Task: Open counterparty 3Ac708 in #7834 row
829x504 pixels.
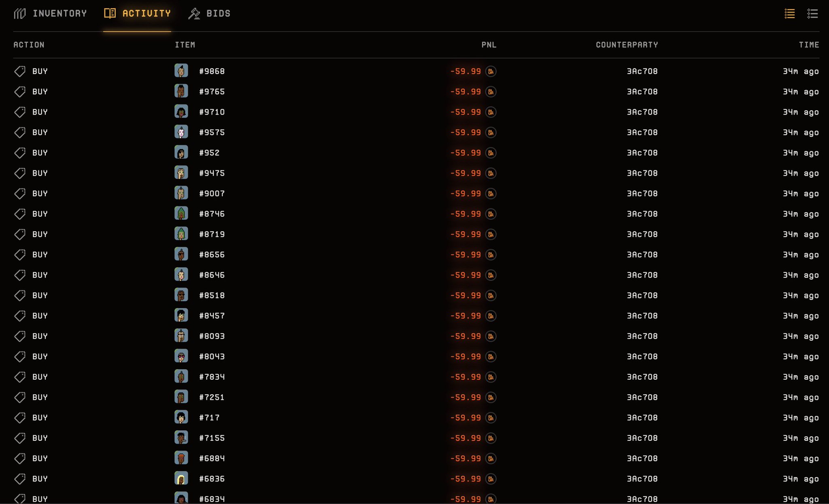Action: coord(642,377)
